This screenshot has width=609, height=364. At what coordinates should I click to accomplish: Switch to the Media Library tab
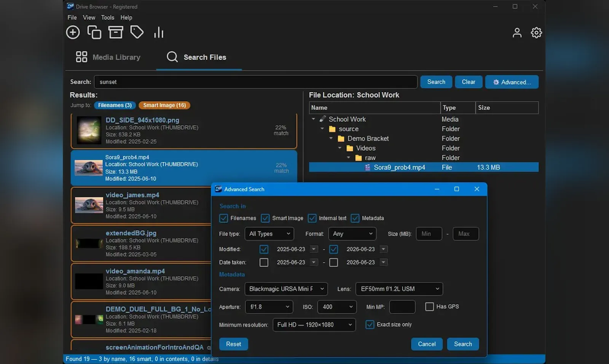108,57
